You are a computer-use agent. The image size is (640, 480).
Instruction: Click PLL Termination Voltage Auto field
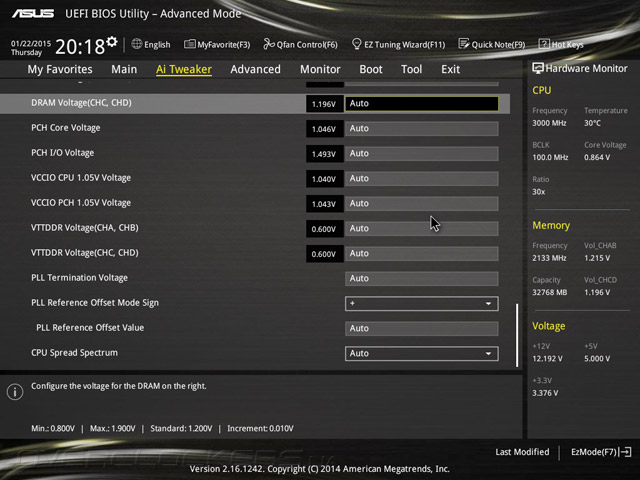tap(422, 278)
